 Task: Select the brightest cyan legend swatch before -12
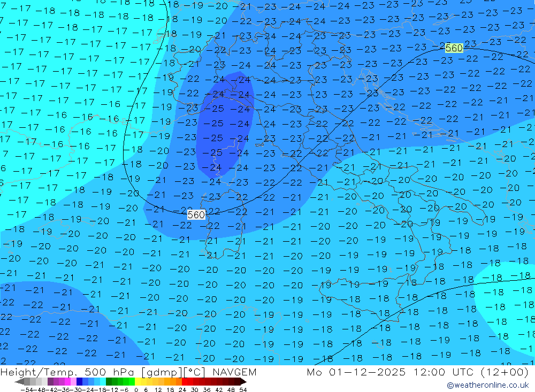coord(103,382)
